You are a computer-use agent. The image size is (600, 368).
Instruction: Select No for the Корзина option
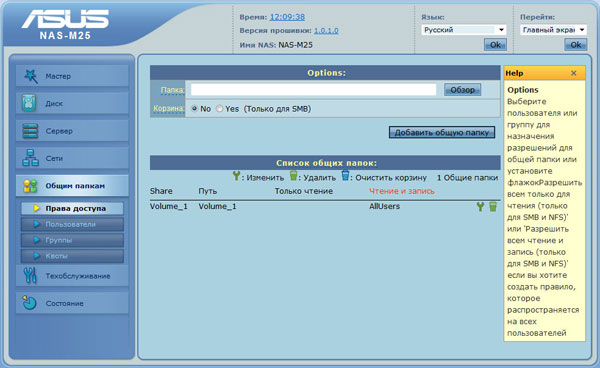[x=194, y=109]
